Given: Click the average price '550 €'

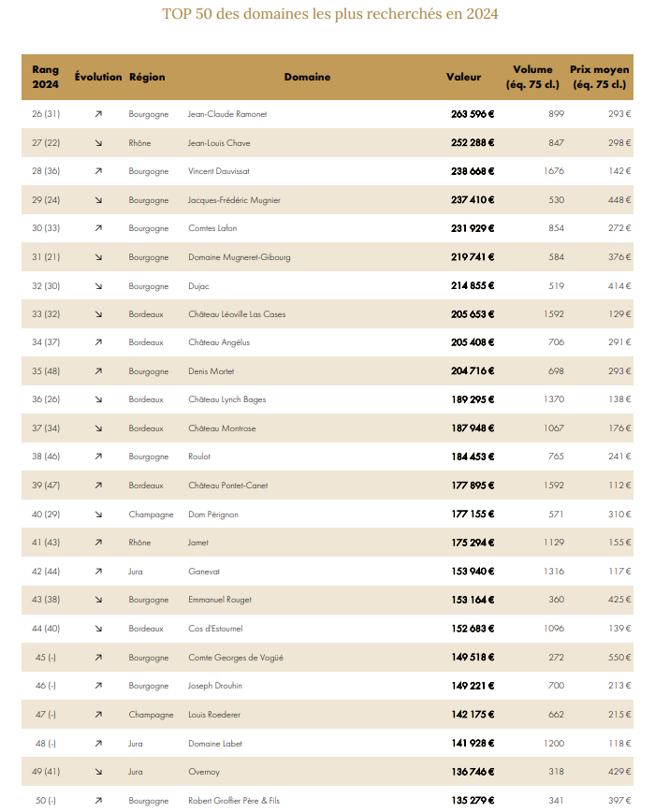Looking at the screenshot, I should click(619, 657).
